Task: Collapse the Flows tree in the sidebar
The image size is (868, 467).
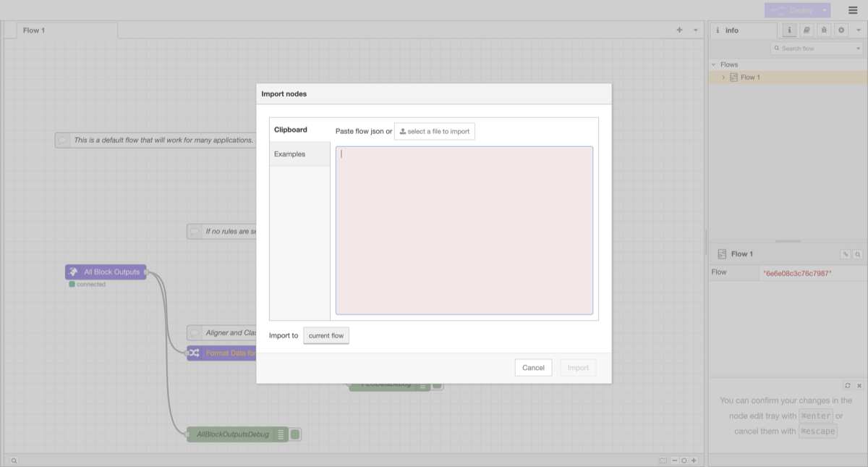Action: coord(713,64)
